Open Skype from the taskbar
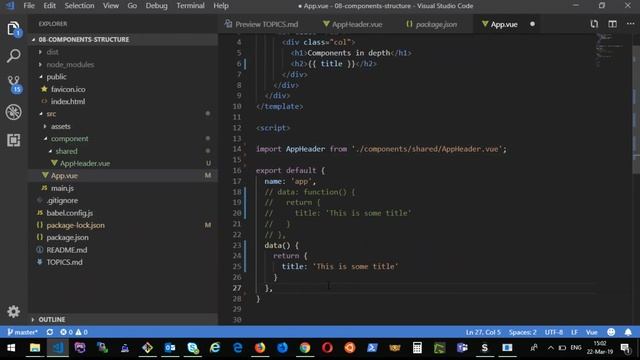This screenshot has height=360, width=640. pyautogui.click(x=192, y=348)
